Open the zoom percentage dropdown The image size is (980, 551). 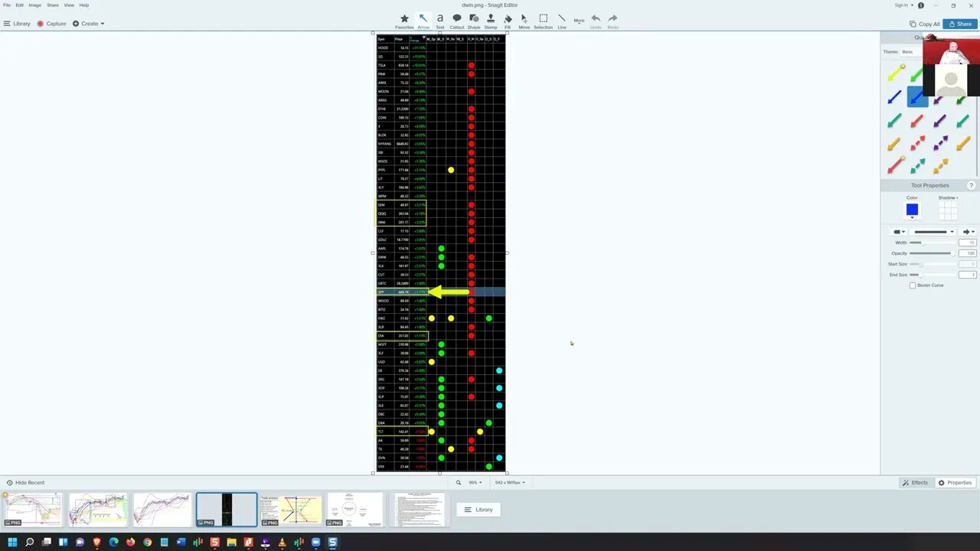pos(475,483)
